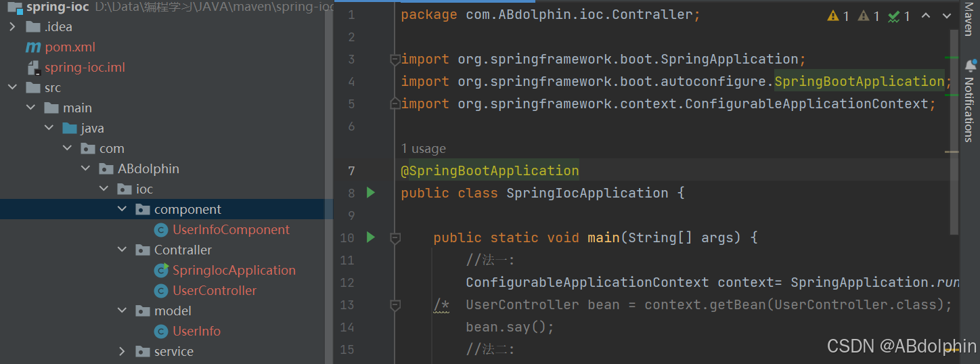980x364 pixels.
Task: Expand the .idea folder
Action: point(12,27)
